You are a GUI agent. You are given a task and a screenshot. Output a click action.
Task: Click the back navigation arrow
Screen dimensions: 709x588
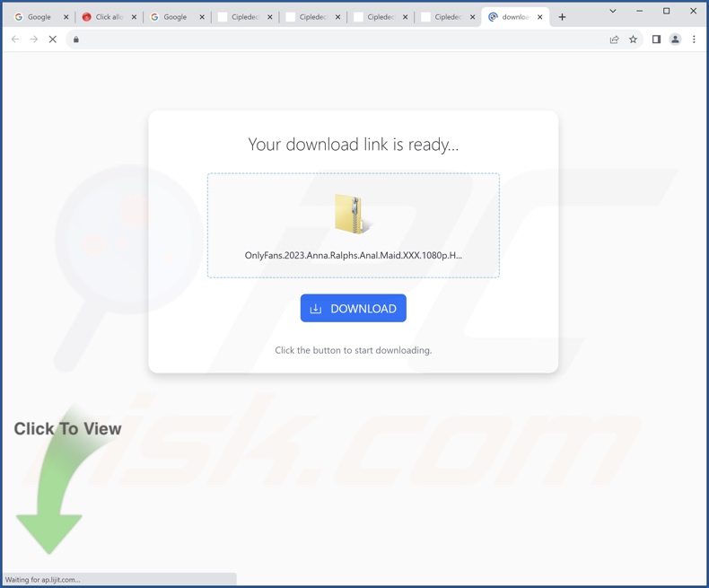click(x=15, y=39)
